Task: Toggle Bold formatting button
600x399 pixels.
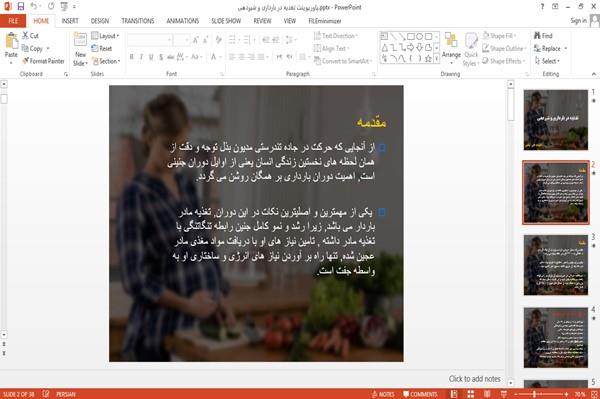Action: [x=131, y=57]
